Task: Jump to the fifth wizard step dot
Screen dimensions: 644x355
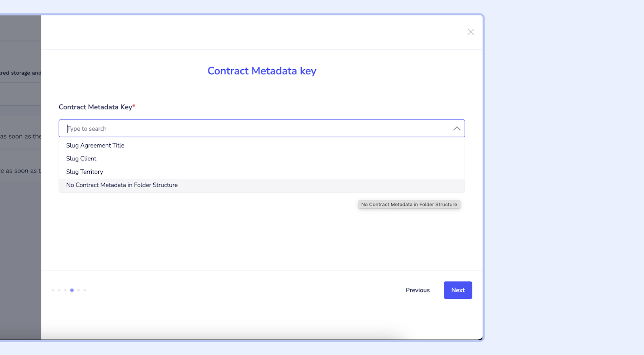Action: click(x=78, y=290)
